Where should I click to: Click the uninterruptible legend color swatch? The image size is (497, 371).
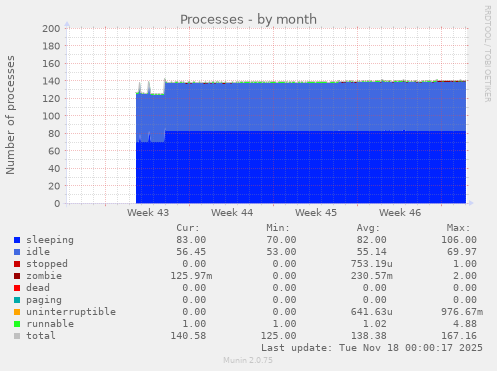(x=17, y=312)
